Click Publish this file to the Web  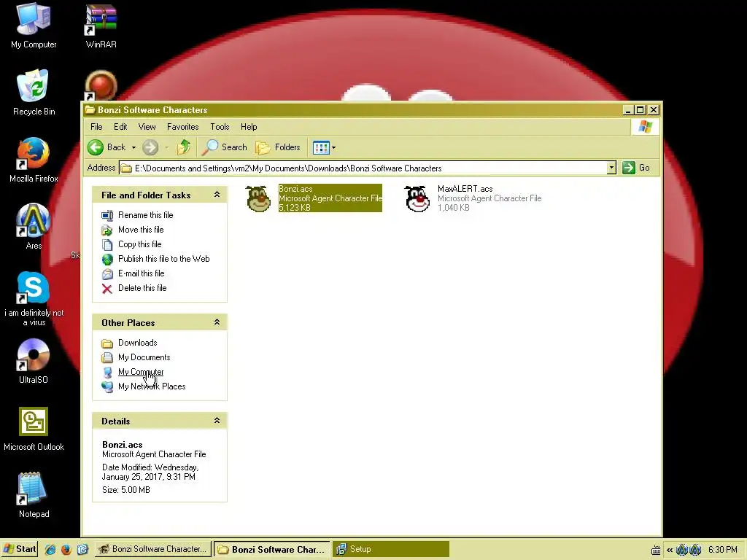point(164,259)
